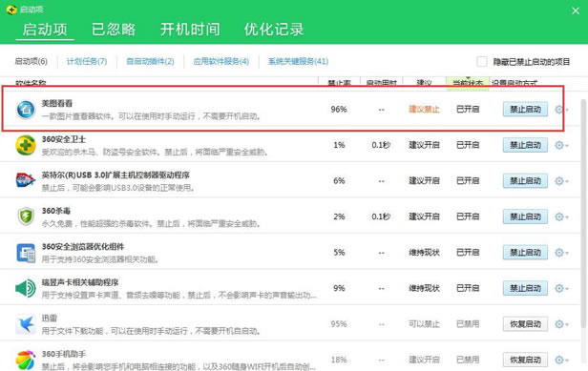Click the 360杀毒 shield icon

click(x=26, y=216)
